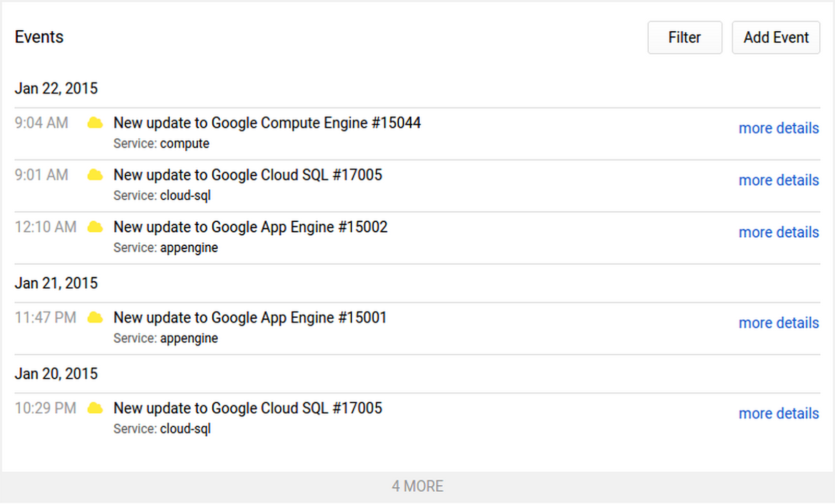The width and height of the screenshot is (835, 504).
Task: Click the cloud icon next to App Engine #15001
Action: (95, 317)
